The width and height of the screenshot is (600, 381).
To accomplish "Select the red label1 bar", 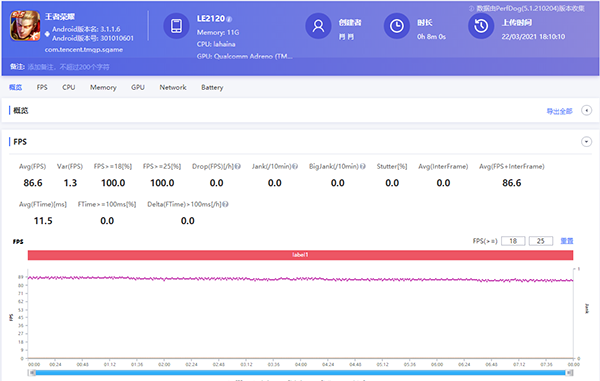I will click(300, 255).
